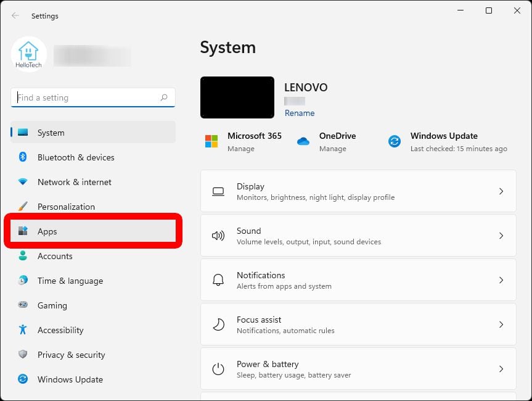Maximize the Settings window
Screen dimensions: 532x401
(489, 10)
